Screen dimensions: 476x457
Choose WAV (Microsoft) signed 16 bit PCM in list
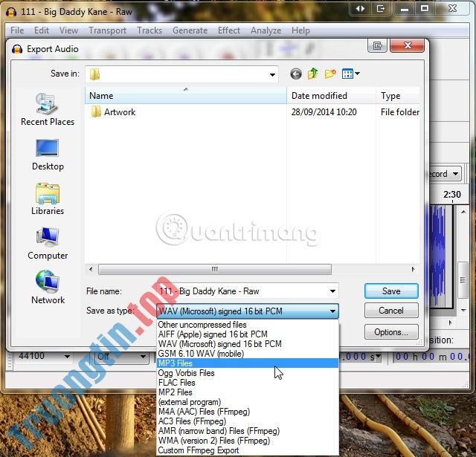point(248,344)
